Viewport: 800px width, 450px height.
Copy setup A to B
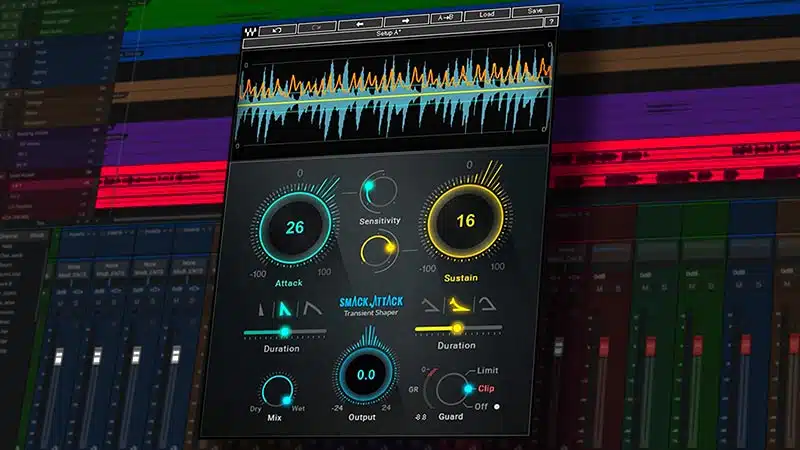coord(445,18)
